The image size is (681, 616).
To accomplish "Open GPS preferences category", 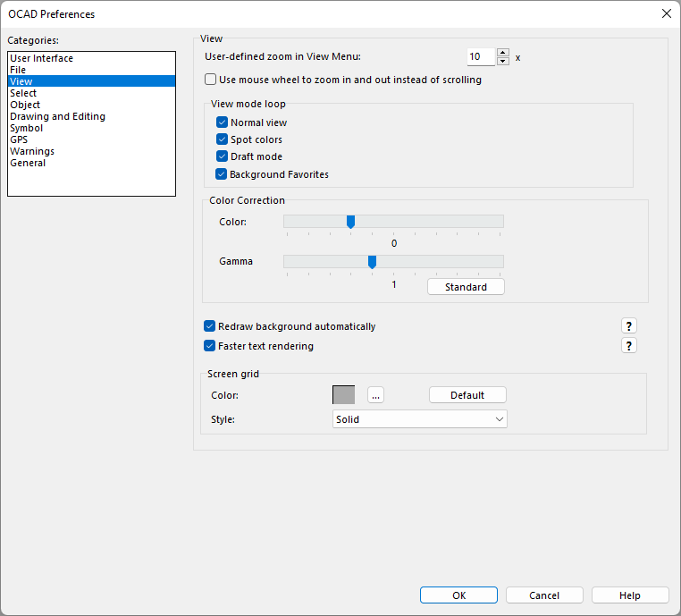I will click(92, 139).
